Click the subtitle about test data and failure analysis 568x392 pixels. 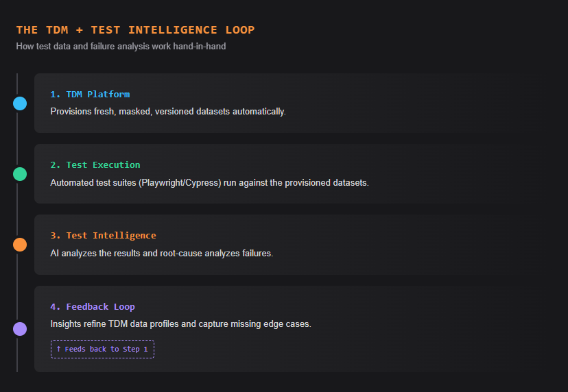point(121,47)
